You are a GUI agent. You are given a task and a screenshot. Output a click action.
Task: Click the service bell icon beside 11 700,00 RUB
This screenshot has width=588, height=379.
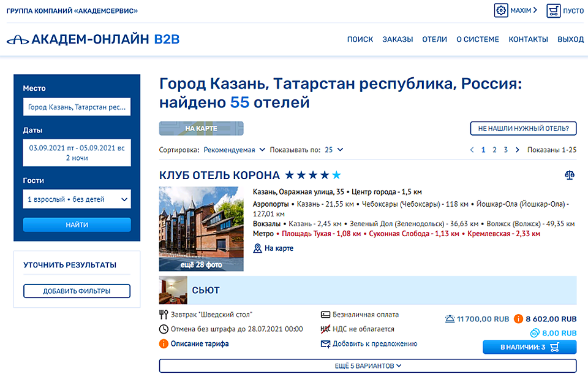click(x=450, y=319)
